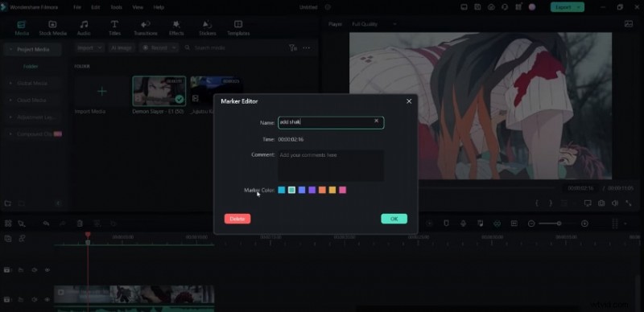The height and width of the screenshot is (312, 644).
Task: Click the zoom-in plus icon on timeline
Action: coord(585,224)
